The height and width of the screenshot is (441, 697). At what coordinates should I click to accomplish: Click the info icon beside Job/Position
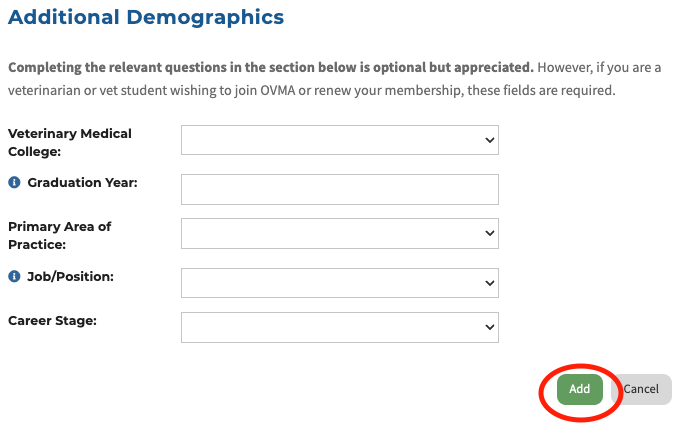(15, 276)
